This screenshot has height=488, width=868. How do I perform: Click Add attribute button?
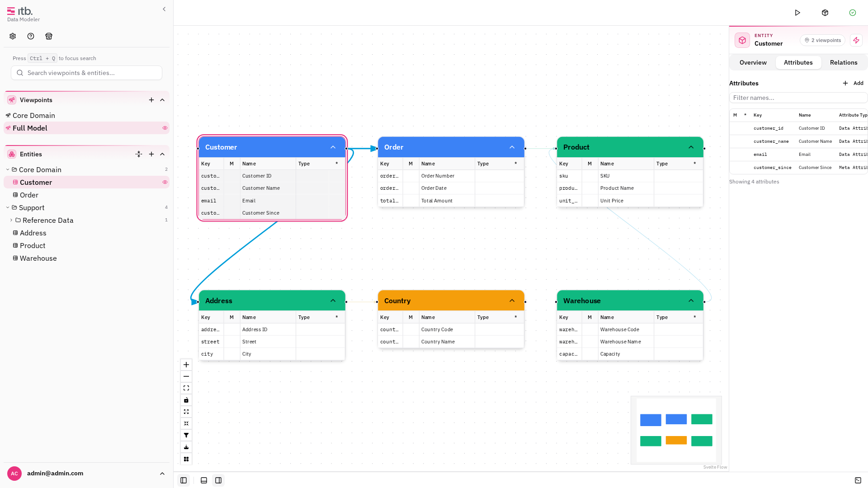tap(853, 83)
